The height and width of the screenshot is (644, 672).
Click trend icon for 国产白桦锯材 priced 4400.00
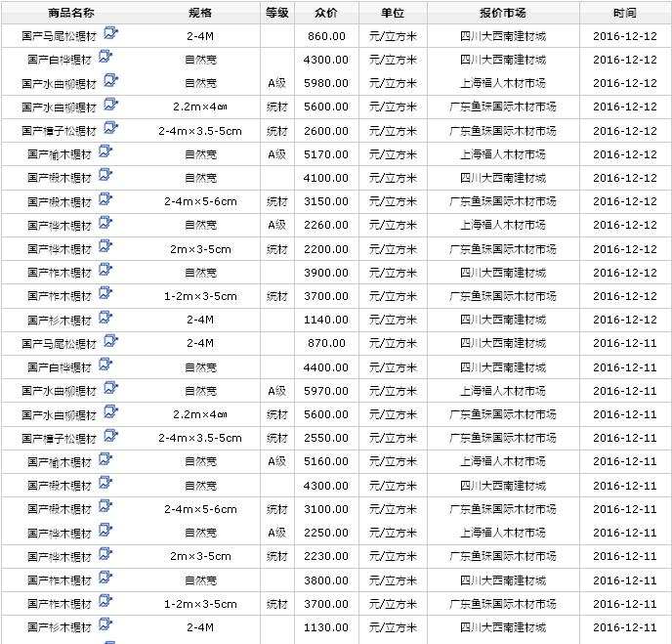pos(106,365)
